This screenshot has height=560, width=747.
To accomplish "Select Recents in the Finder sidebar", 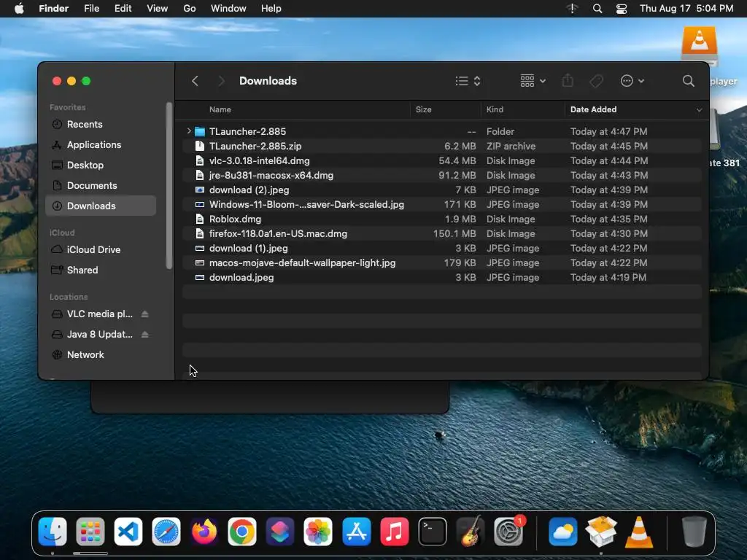I will (101, 124).
